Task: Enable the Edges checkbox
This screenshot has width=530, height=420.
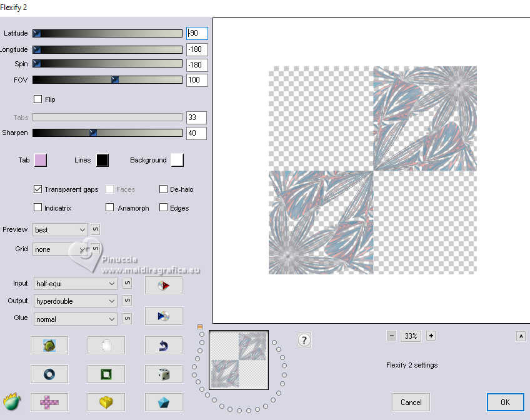Action: point(163,207)
